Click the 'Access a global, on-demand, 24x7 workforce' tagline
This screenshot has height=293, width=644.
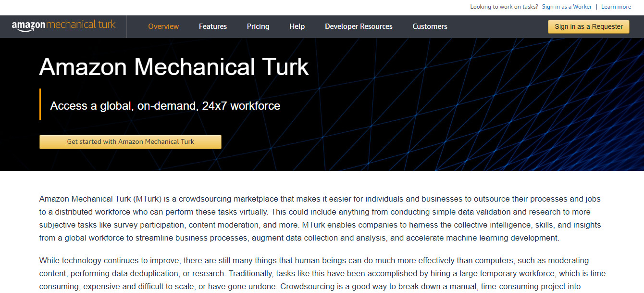click(165, 106)
